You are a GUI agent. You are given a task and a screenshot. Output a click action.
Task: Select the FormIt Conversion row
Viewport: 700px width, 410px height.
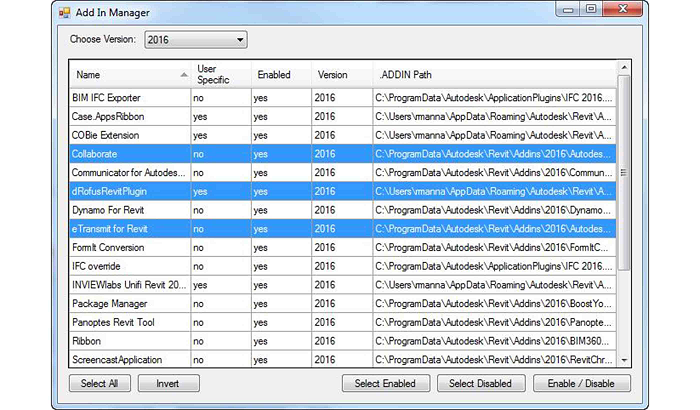[342, 248]
